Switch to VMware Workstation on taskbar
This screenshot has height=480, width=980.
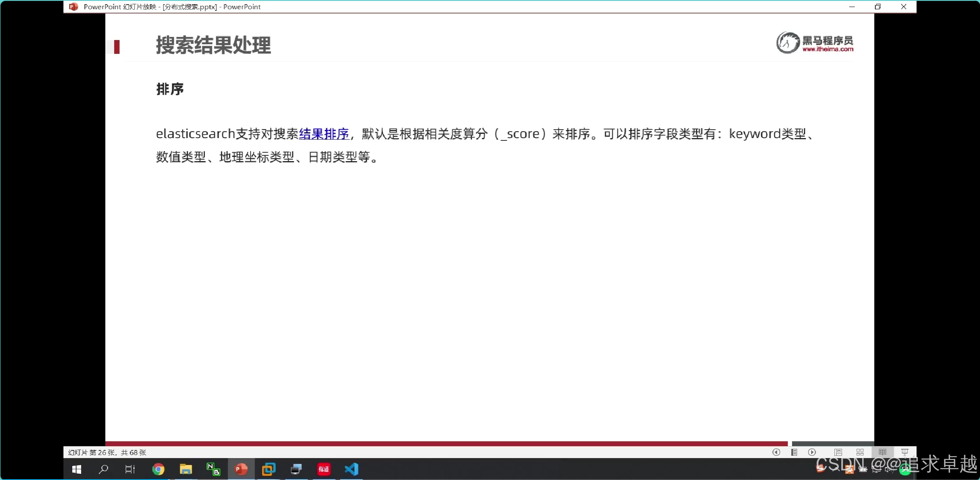click(269, 469)
